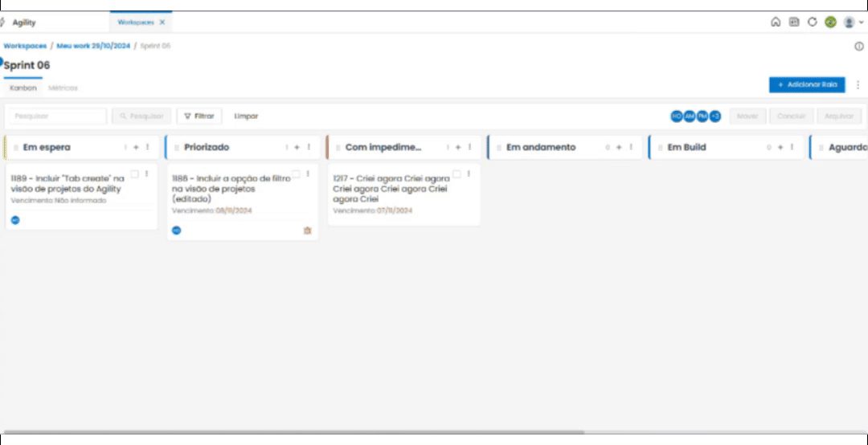868x445 pixels.
Task: Click the PM member avatar
Action: pyautogui.click(x=702, y=116)
